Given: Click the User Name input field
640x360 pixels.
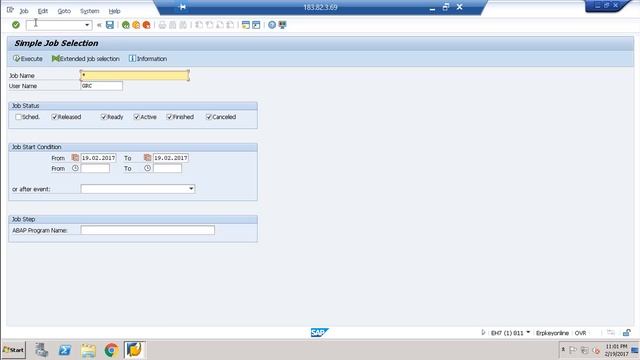Looking at the screenshot, I should click(102, 86).
